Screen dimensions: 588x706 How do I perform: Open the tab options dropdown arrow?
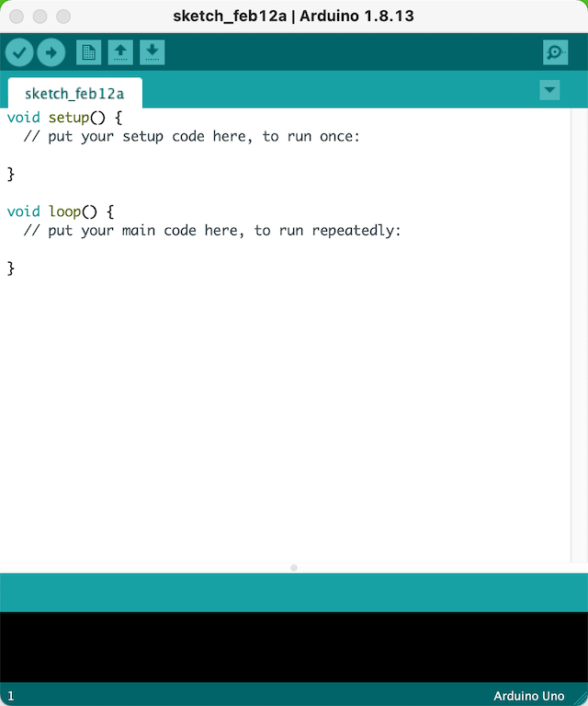[549, 90]
